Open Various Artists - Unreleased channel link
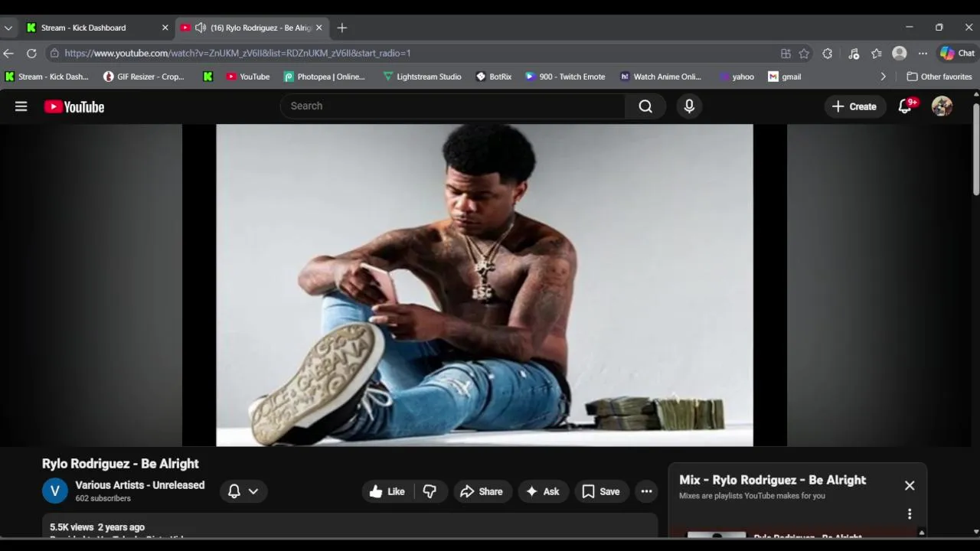 click(x=140, y=485)
